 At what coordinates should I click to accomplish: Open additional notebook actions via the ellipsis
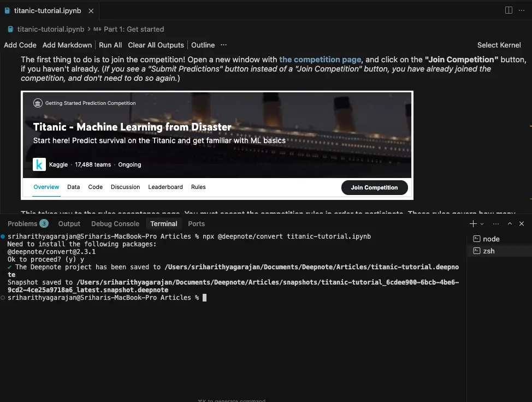coord(223,45)
